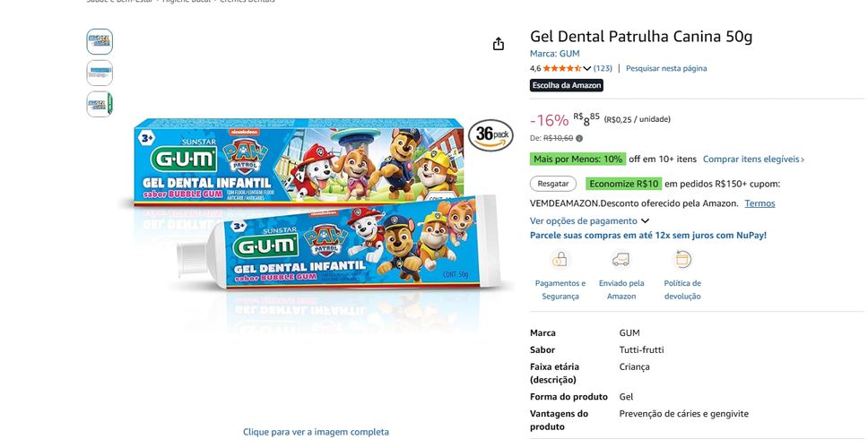The image size is (868, 448).
Task: Open the Marca: GUM brand link
Action: pyautogui.click(x=555, y=54)
